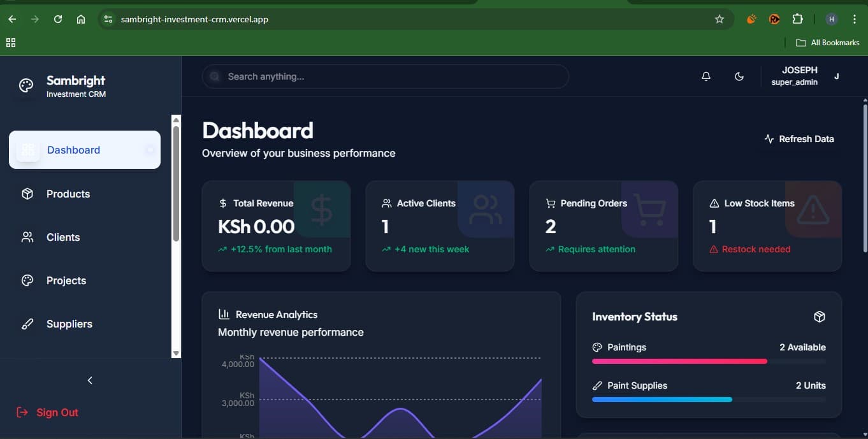Bookmark the page with the star icon
Image resolution: width=868 pixels, height=439 pixels.
pyautogui.click(x=719, y=19)
